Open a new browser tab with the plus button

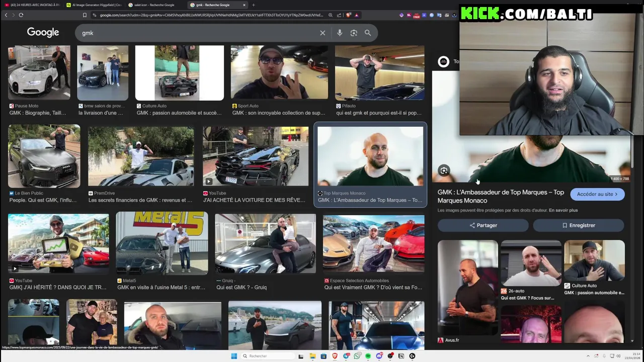[x=253, y=5]
